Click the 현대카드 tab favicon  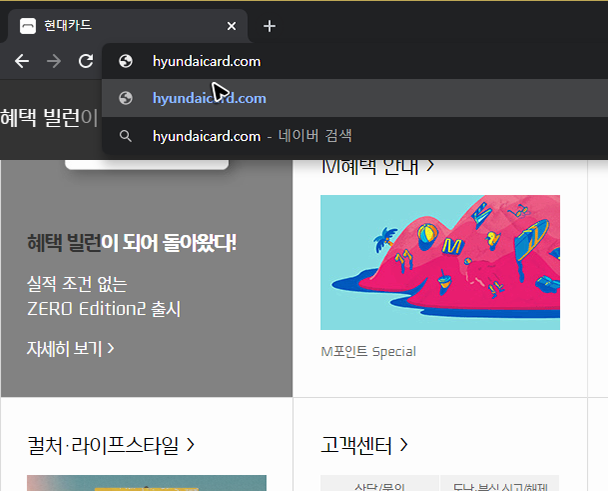(28, 26)
